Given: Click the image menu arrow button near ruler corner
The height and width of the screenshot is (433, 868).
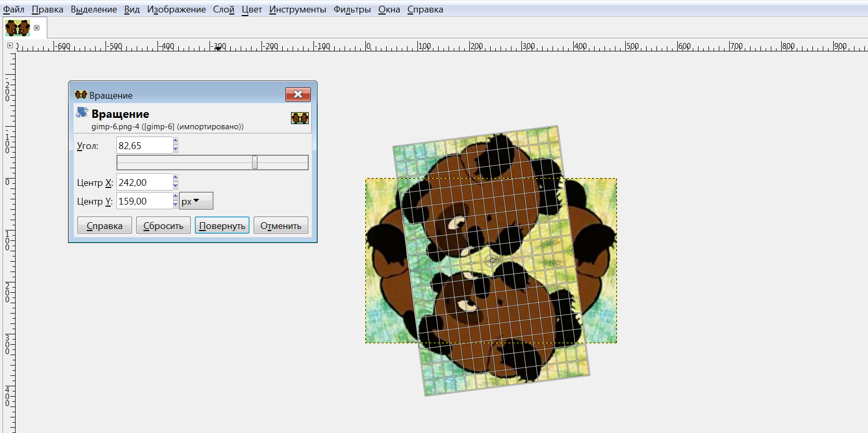Looking at the screenshot, I should click(x=10, y=46).
